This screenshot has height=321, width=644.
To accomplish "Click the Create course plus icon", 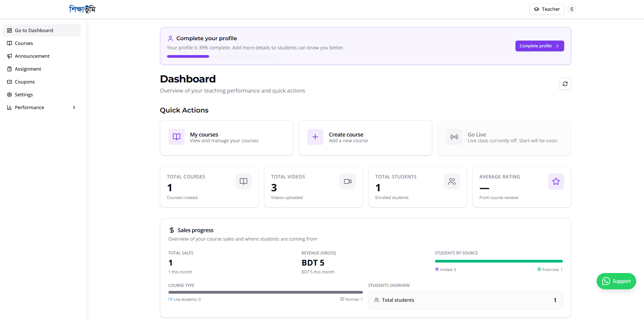I will [x=315, y=137].
